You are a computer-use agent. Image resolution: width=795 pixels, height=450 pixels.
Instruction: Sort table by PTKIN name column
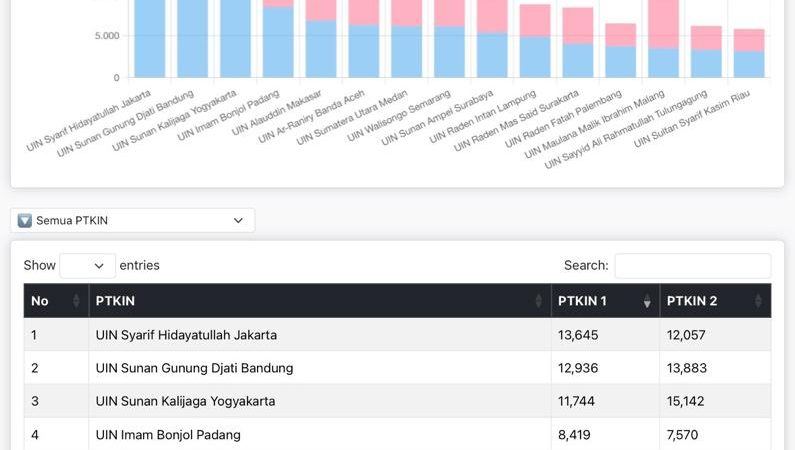(320, 301)
